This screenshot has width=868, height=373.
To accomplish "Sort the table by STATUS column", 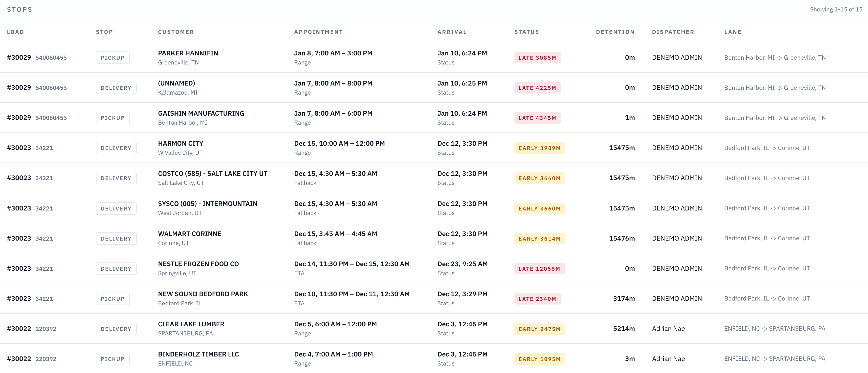I will [x=526, y=32].
